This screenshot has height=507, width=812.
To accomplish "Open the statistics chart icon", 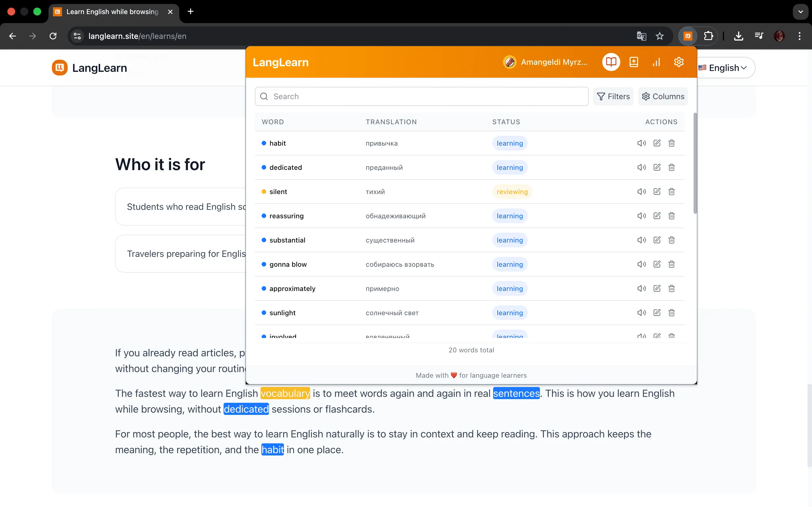I will click(x=656, y=62).
